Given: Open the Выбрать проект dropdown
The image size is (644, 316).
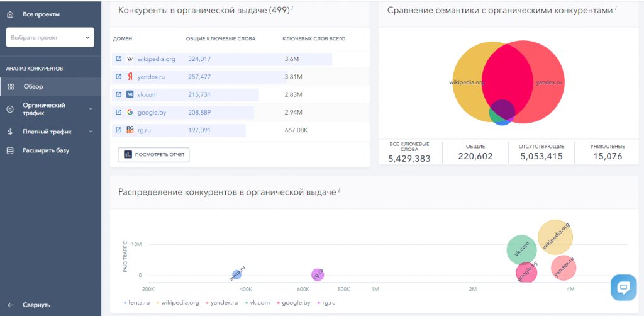Looking at the screenshot, I should click(50, 37).
